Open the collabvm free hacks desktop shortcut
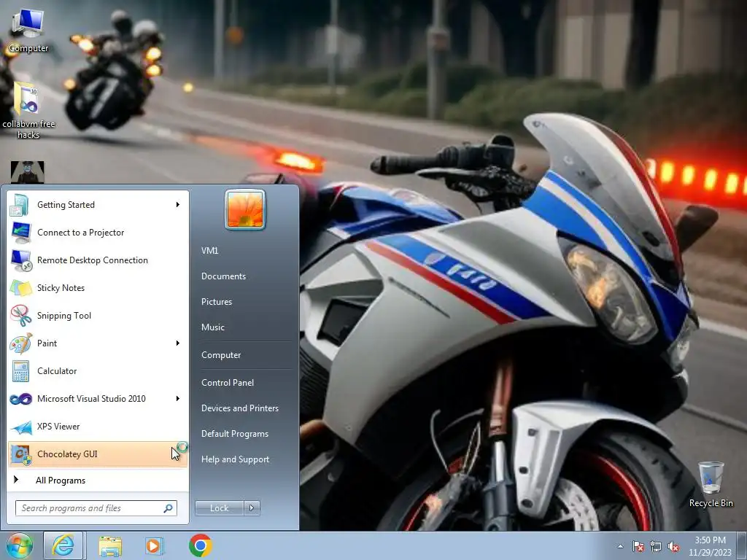The image size is (747, 560). click(x=28, y=110)
